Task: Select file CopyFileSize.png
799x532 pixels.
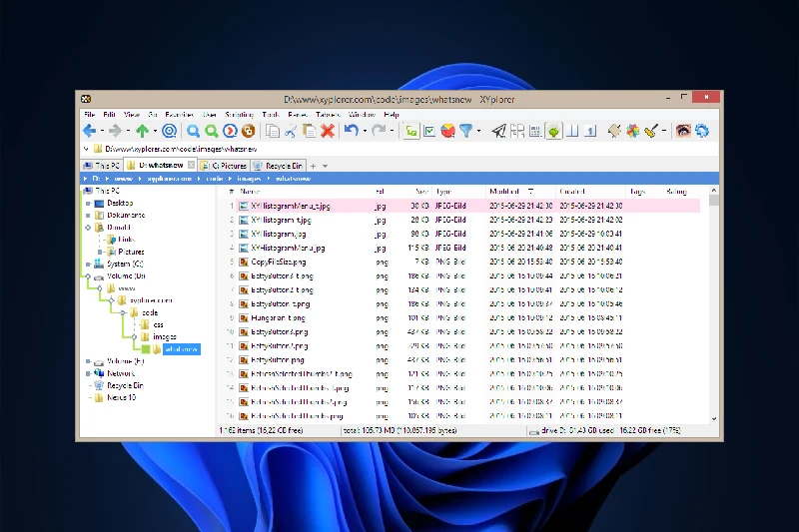Action: pyautogui.click(x=279, y=263)
